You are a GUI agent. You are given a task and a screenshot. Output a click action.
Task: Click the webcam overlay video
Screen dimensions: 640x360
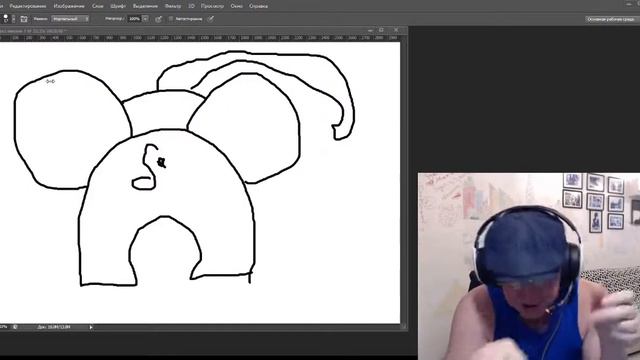(529, 266)
